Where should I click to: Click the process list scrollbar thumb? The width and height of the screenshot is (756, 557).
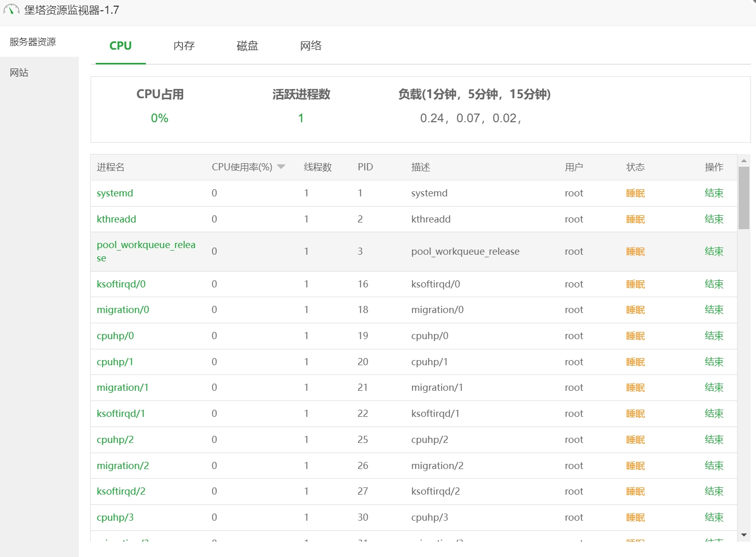pyautogui.click(x=744, y=197)
